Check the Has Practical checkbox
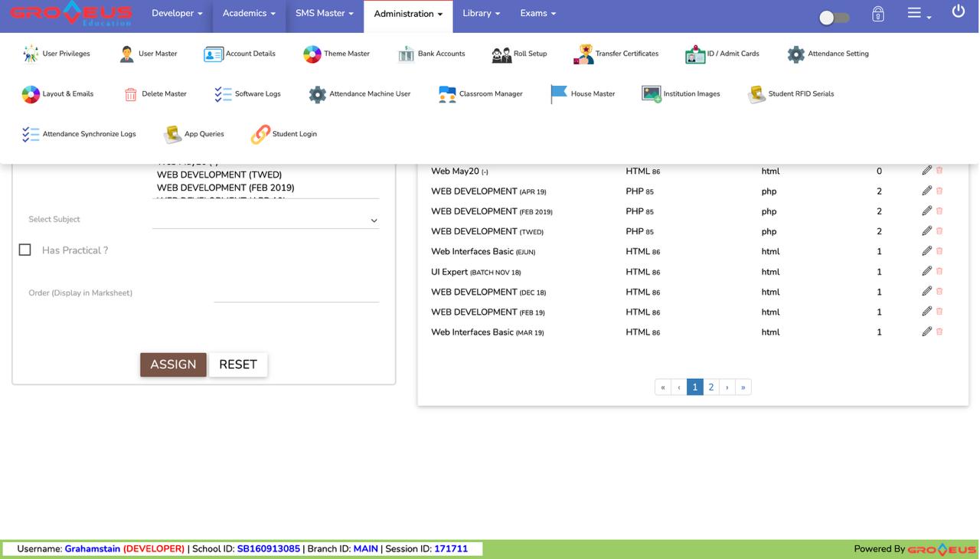Viewport: 980px width, 559px height. tap(25, 250)
